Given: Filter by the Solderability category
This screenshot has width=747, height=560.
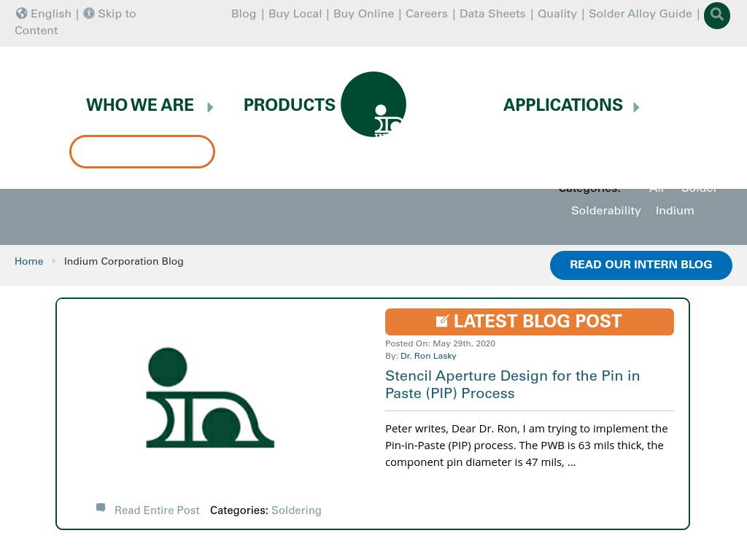Looking at the screenshot, I should [x=605, y=211].
